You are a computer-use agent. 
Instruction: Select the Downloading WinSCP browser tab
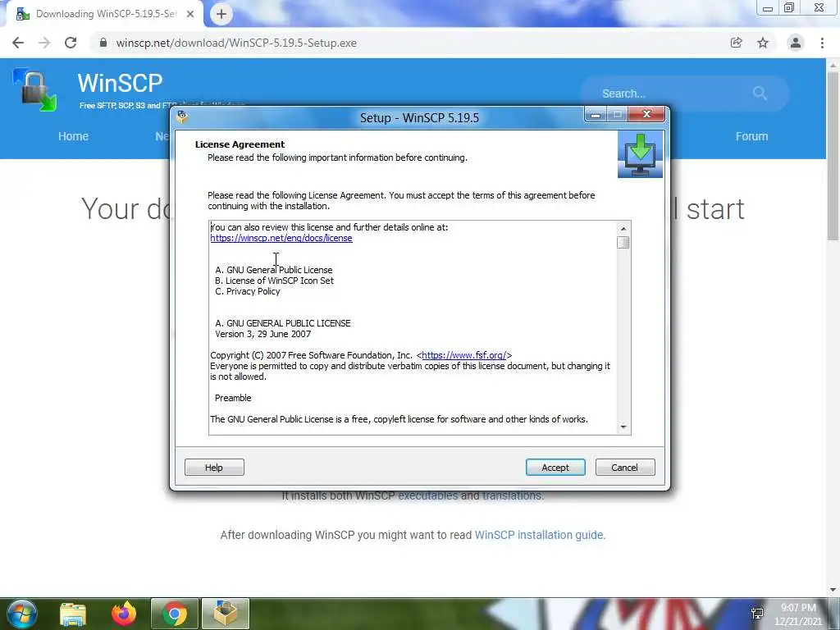tap(104, 14)
